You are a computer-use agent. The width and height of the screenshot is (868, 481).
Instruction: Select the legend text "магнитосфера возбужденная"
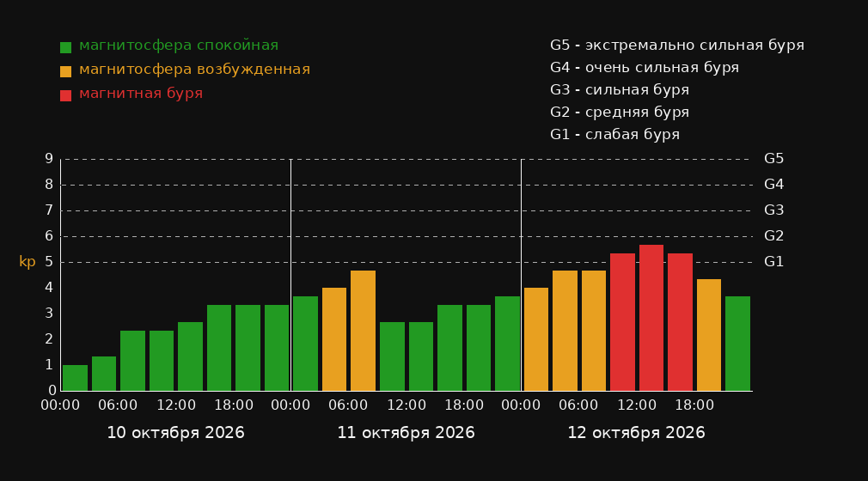coord(195,70)
